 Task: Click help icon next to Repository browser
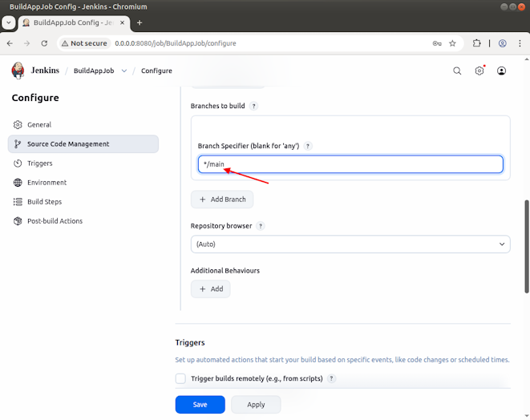261,226
